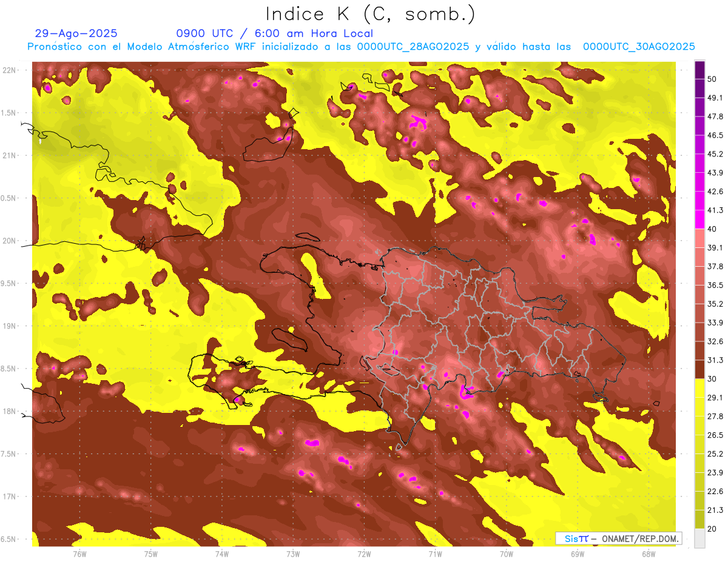
Task: Click the title "Indice K (C, somb.)"
Action: 371,14
